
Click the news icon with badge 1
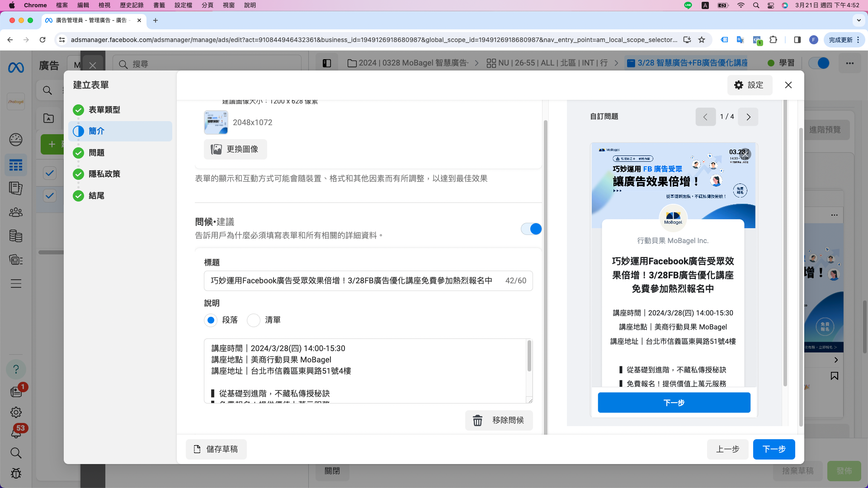16,391
